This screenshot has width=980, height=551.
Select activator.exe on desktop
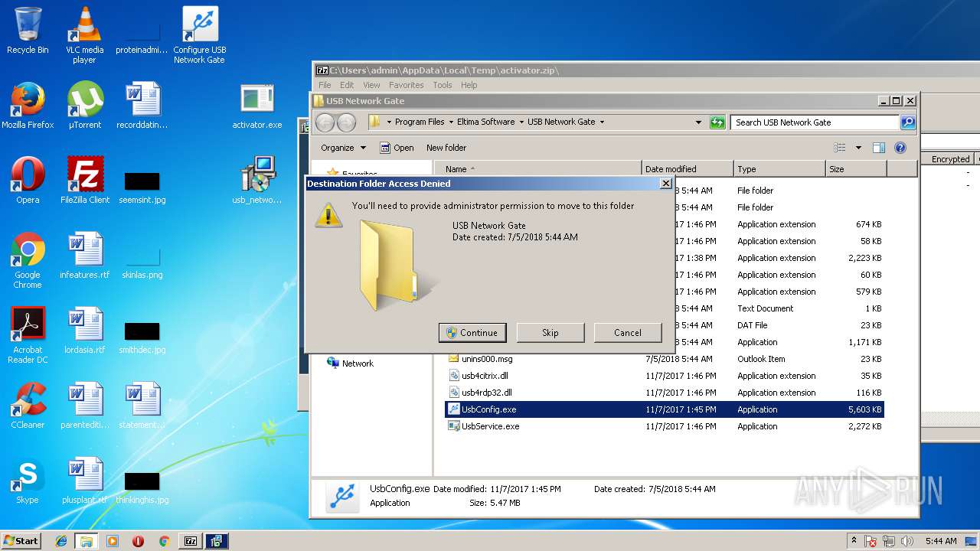click(257, 106)
